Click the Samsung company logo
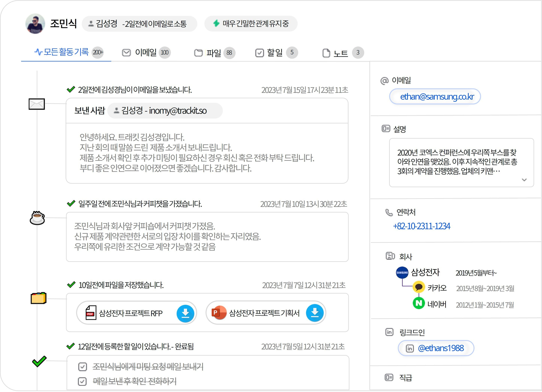Image resolution: width=542 pixels, height=392 pixels. click(402, 273)
